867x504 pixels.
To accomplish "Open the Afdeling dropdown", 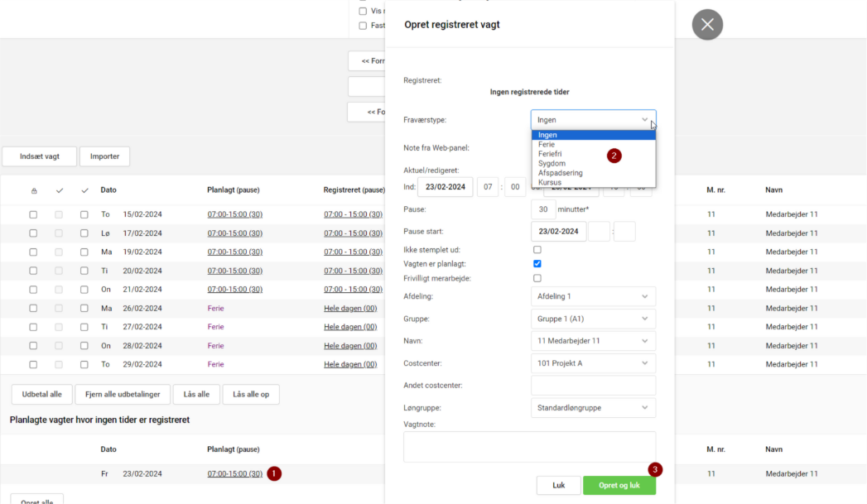I will (593, 295).
